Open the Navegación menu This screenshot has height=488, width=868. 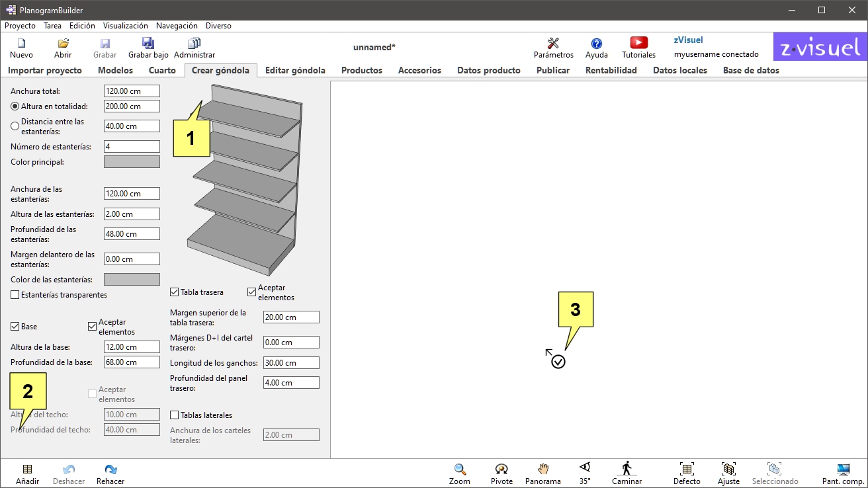[177, 26]
